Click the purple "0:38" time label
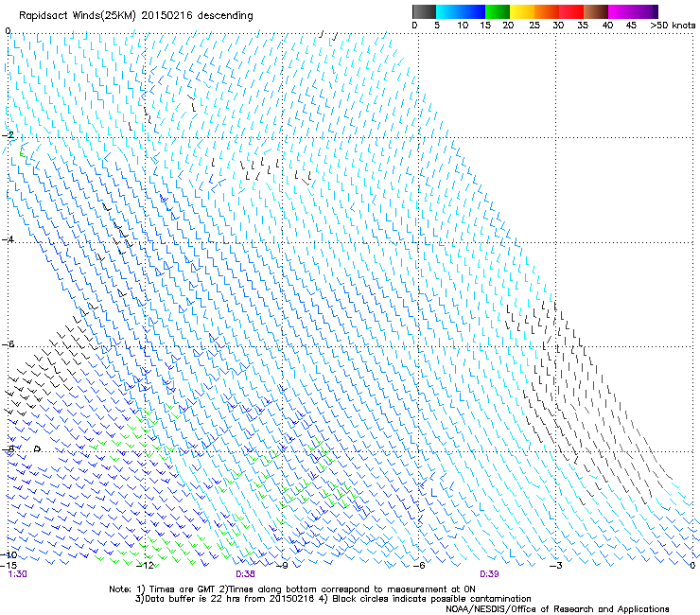 pos(246,574)
